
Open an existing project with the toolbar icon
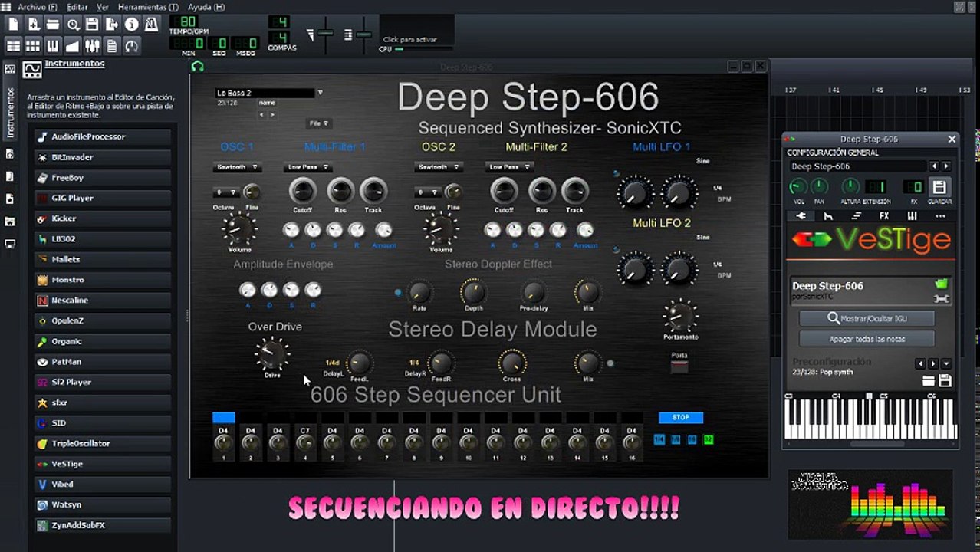coord(53,25)
